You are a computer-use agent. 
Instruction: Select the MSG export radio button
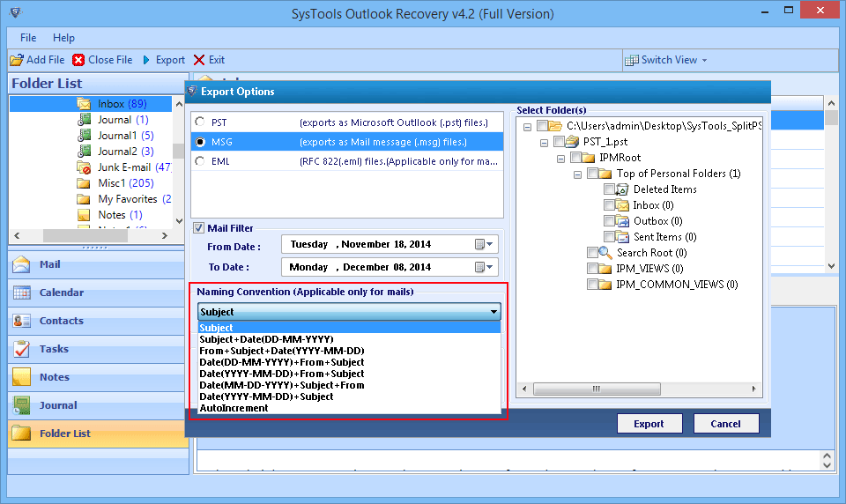tap(200, 142)
